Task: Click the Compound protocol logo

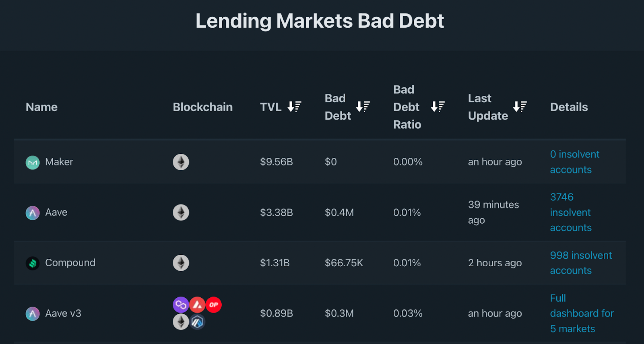Action: tap(33, 263)
